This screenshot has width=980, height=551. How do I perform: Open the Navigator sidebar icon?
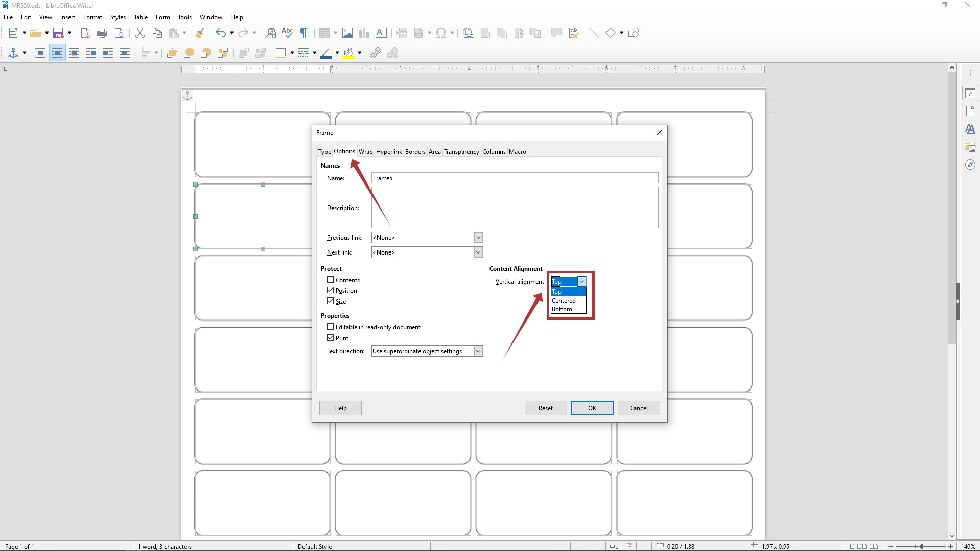click(970, 165)
